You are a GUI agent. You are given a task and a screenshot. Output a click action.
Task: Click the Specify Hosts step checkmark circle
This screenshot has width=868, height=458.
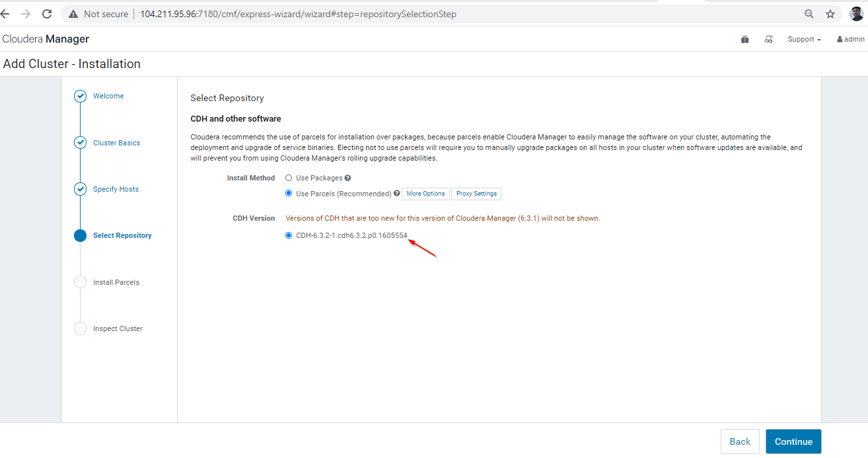[80, 189]
